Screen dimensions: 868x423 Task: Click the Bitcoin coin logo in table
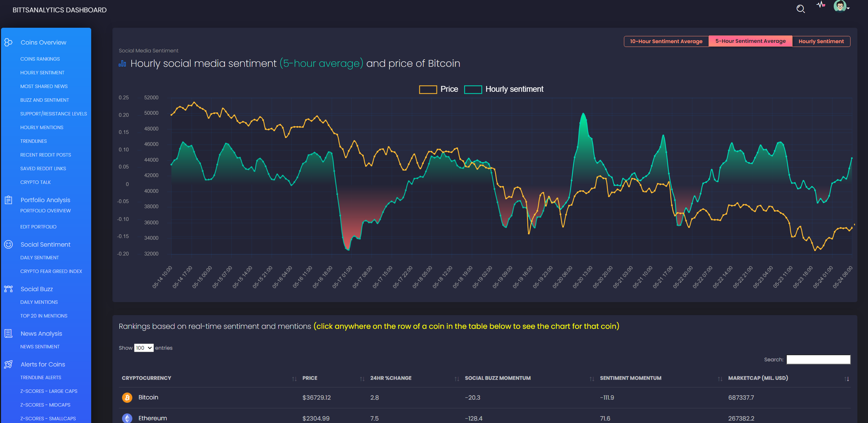127,397
